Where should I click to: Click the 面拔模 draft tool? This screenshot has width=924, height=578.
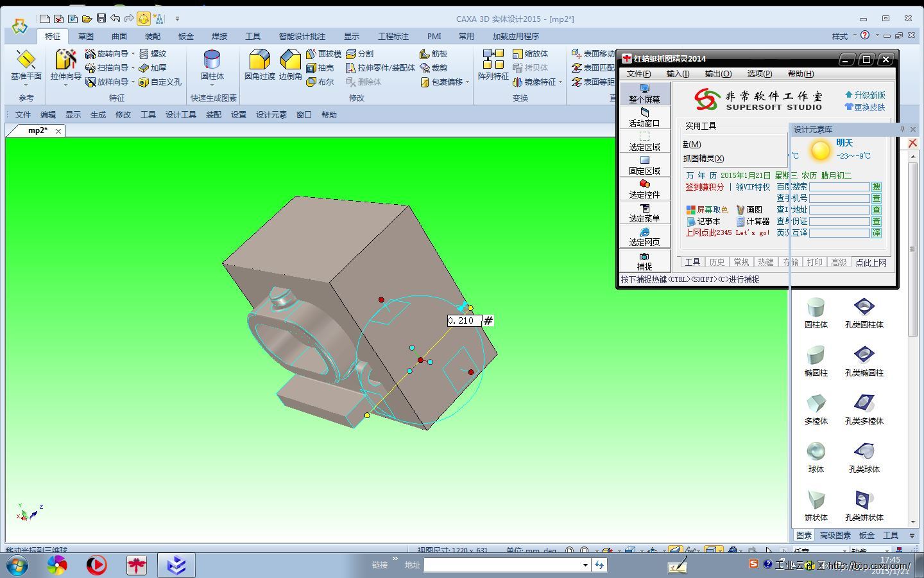click(x=324, y=54)
